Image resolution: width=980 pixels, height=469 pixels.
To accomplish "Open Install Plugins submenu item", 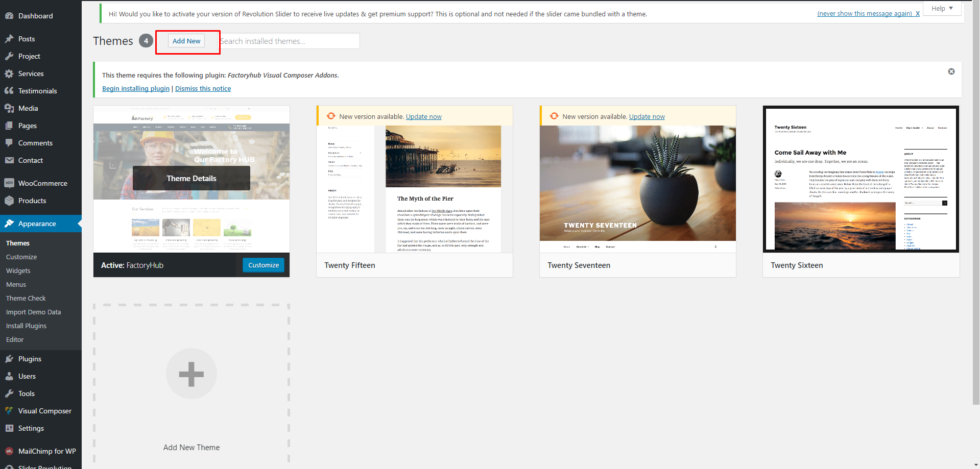I will 26,326.
